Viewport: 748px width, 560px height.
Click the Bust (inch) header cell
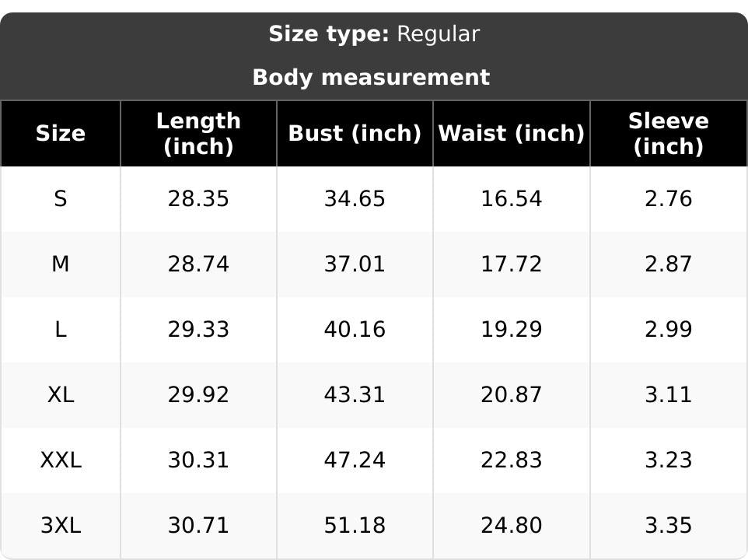pyautogui.click(x=355, y=133)
